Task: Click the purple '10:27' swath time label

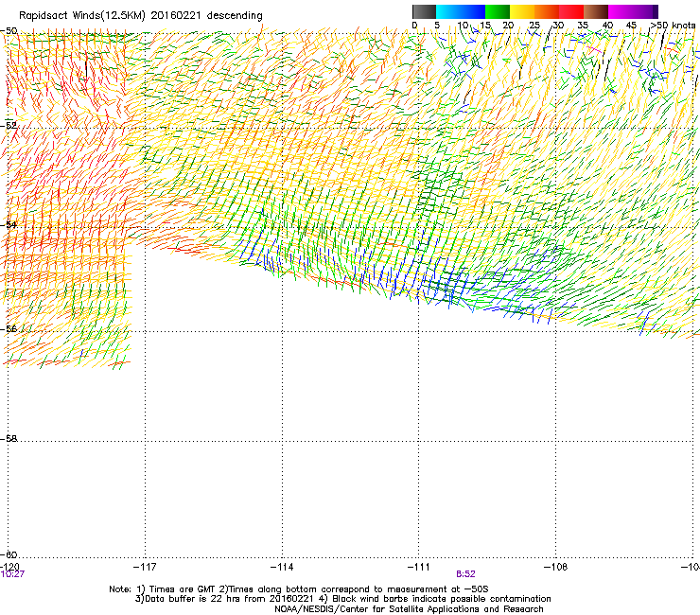Action: click(12, 574)
